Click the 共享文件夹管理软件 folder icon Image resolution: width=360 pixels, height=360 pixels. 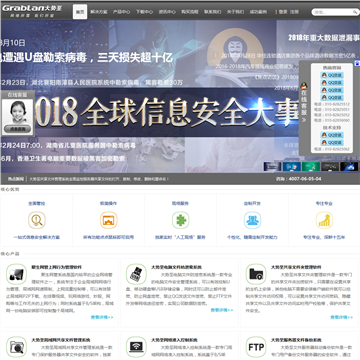pyautogui.click(x=256, y=274)
